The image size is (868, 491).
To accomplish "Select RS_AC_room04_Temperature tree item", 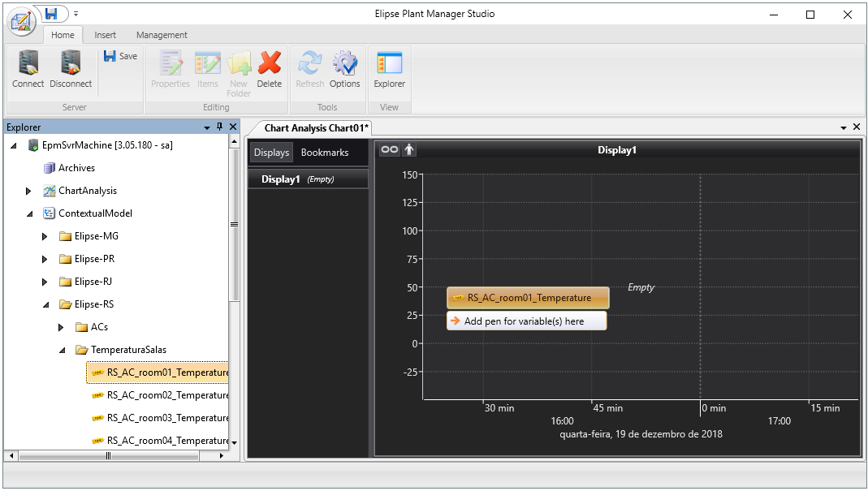I will 160,441.
